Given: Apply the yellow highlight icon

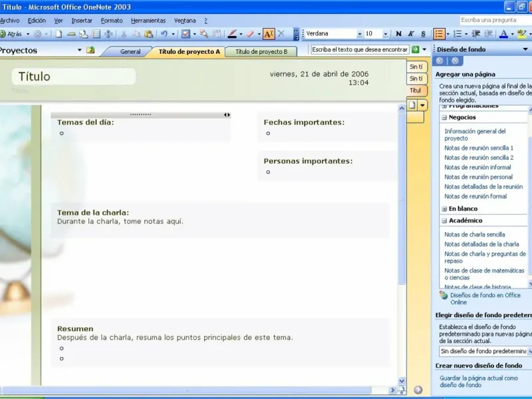Looking at the screenshot, I should click(x=522, y=34).
